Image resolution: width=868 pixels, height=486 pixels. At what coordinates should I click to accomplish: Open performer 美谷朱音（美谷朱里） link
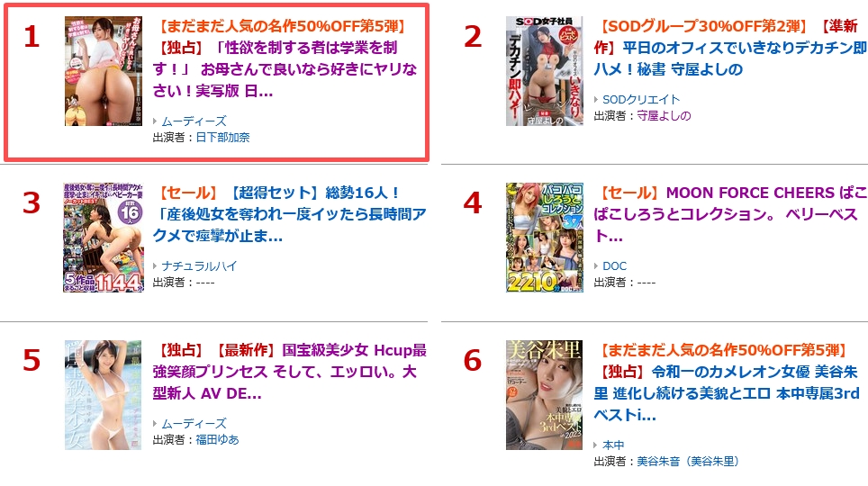coord(688,461)
